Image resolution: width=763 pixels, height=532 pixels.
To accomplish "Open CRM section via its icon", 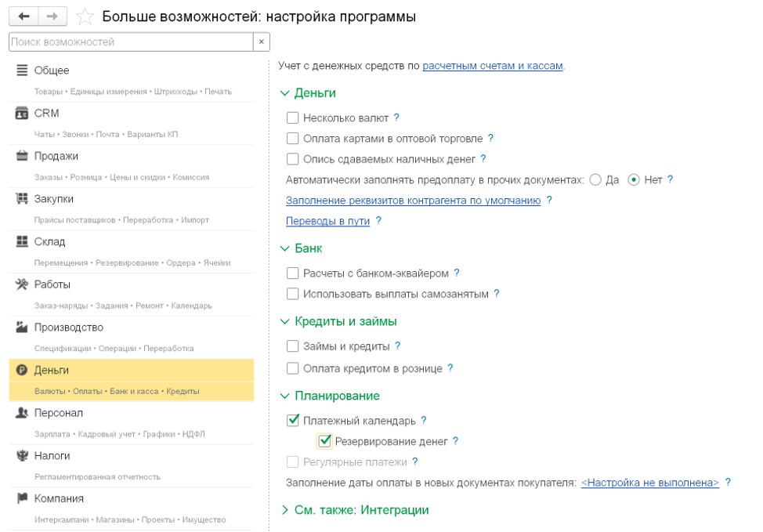I will [22, 114].
